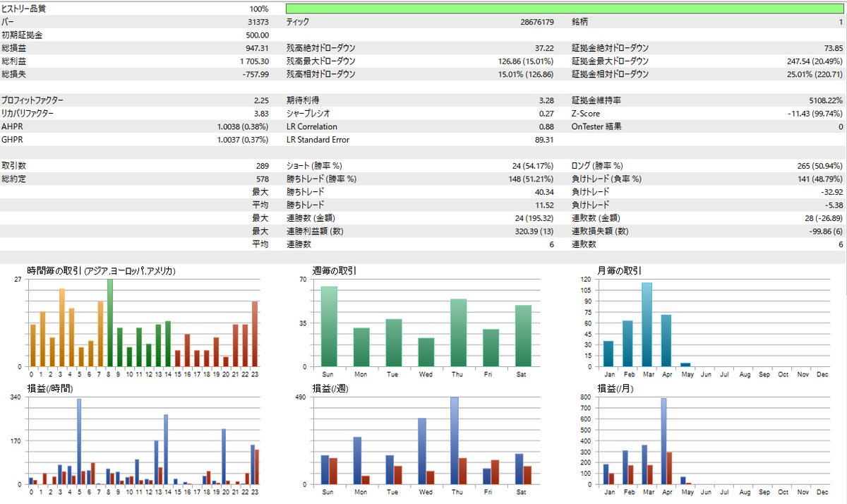Click the "1.0038 (0.38%)" AHPR value

coord(243,126)
